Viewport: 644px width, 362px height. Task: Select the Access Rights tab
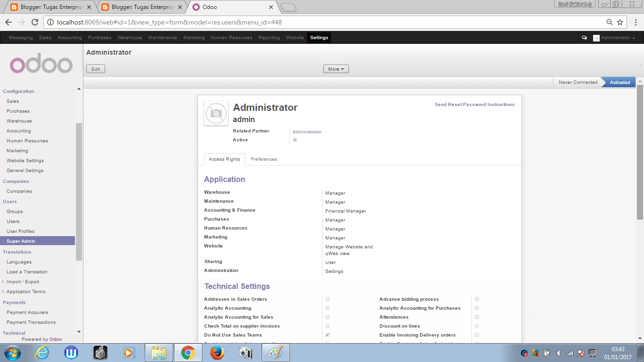pos(224,159)
